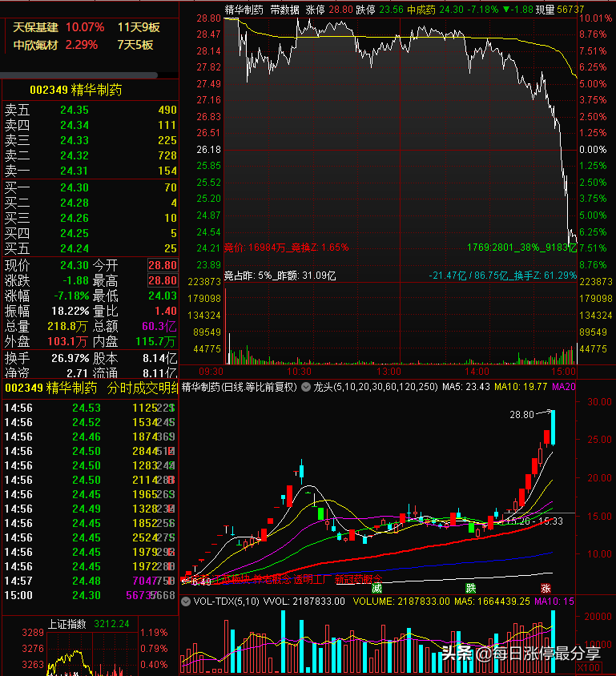The width and height of the screenshot is (616, 676).
Task: Select the 买二 24.28 order row
Action: pos(91,203)
